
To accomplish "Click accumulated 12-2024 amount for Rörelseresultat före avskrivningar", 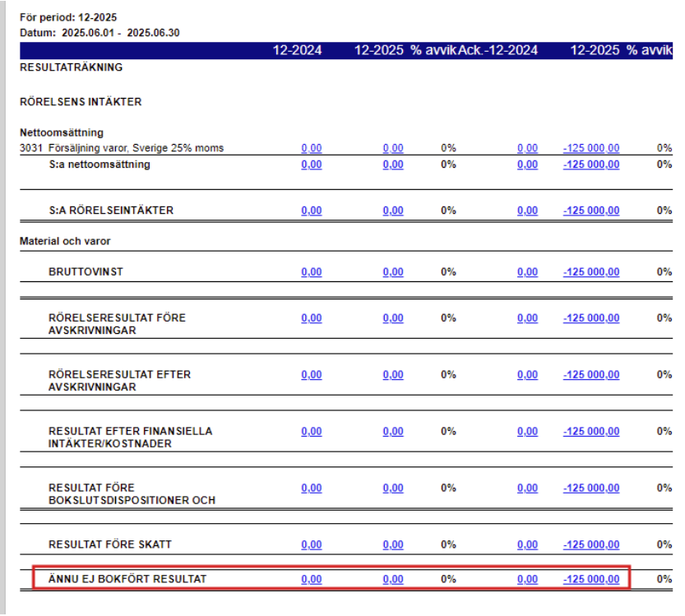I will point(527,318).
